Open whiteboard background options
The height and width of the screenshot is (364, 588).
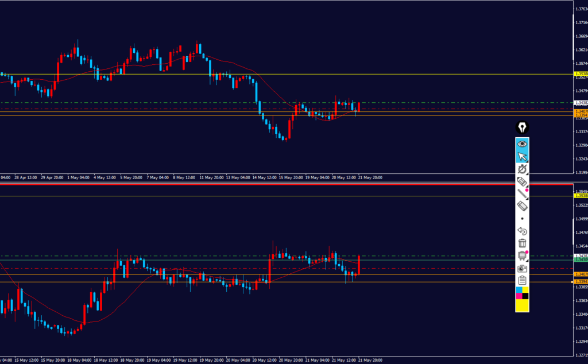point(522,255)
